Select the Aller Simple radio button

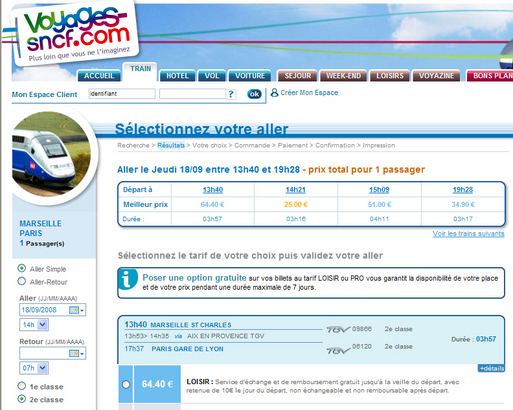click(22, 268)
